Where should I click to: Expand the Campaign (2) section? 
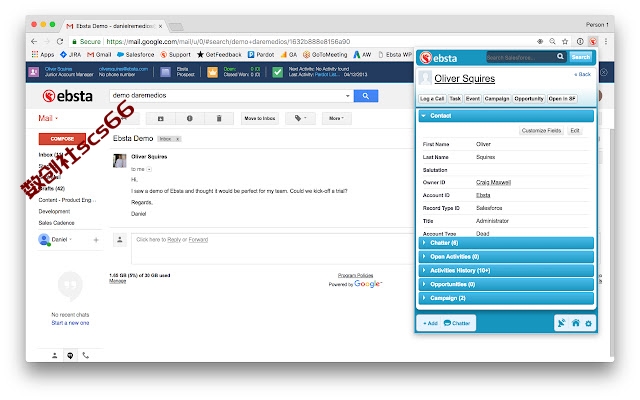tap(506, 298)
